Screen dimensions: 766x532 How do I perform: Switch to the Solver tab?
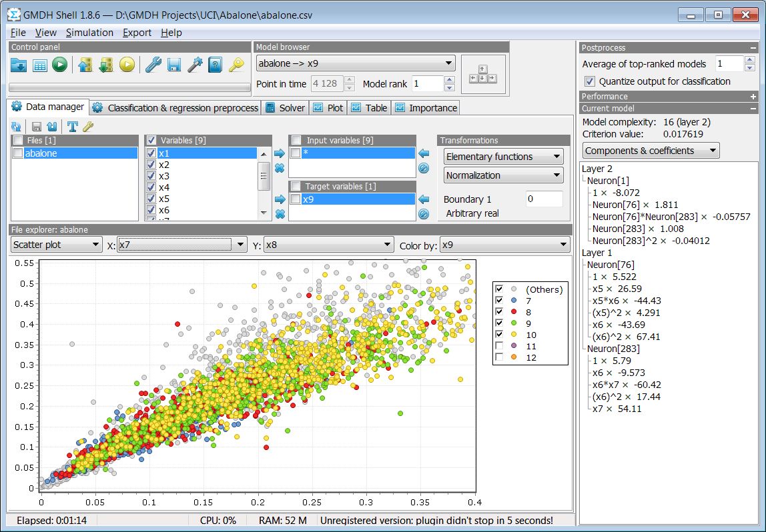(x=285, y=107)
